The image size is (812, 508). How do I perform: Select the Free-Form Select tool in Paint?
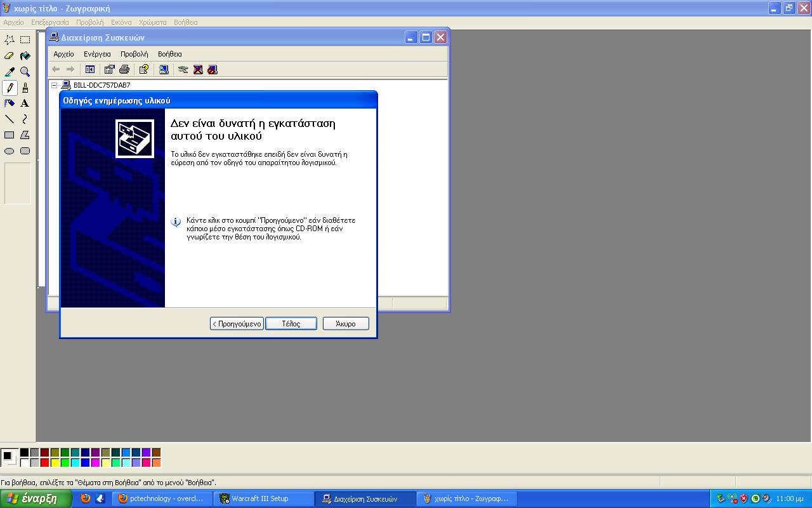[x=10, y=40]
